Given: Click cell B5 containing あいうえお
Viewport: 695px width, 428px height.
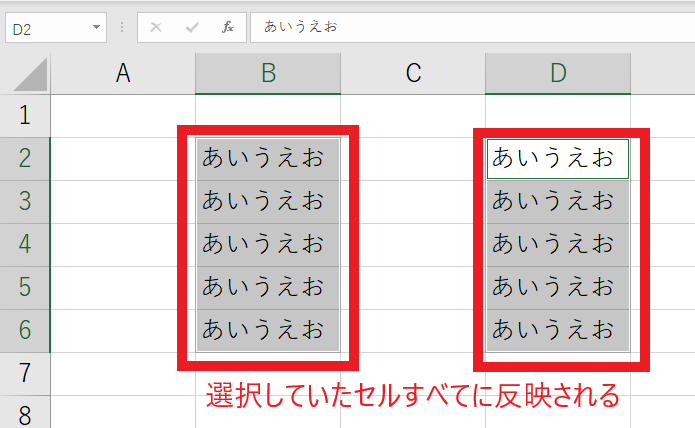Looking at the screenshot, I should pos(268,288).
